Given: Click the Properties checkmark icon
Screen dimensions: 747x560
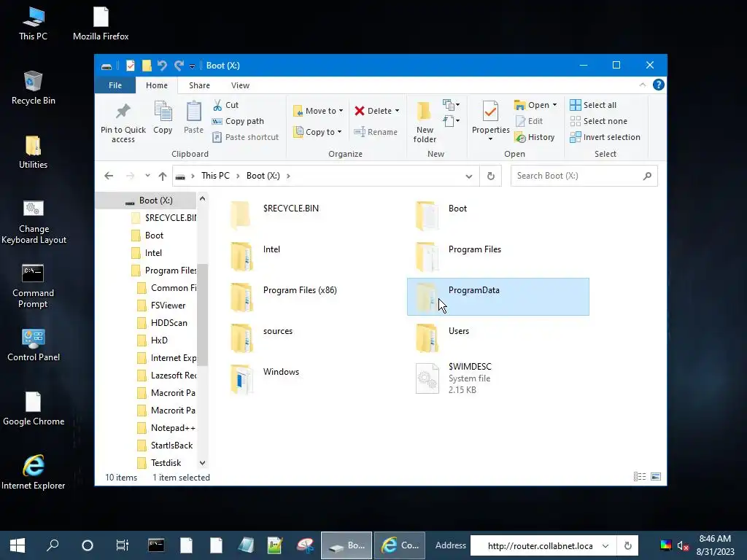Looking at the screenshot, I should click(x=490, y=112).
